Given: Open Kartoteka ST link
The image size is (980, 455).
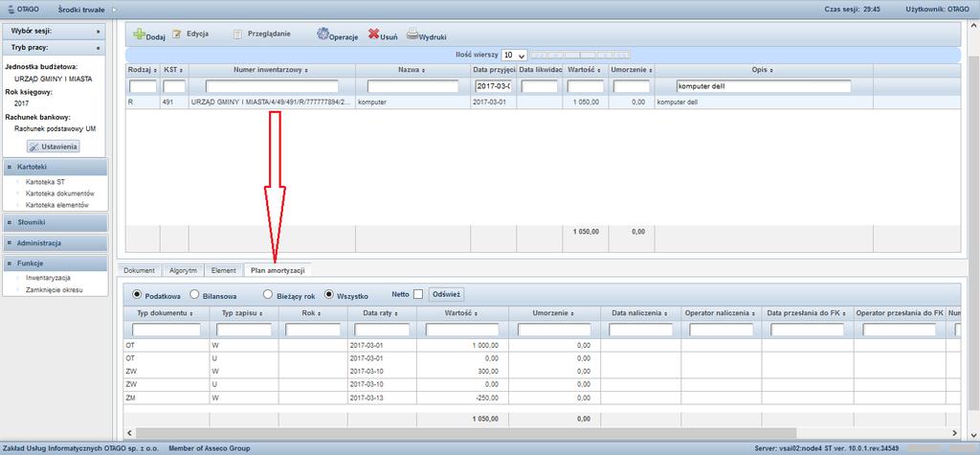Looking at the screenshot, I should click(x=46, y=182).
